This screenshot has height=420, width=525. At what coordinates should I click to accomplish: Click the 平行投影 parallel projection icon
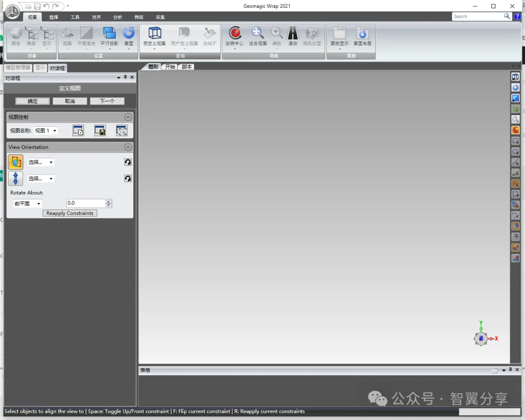pos(109,33)
